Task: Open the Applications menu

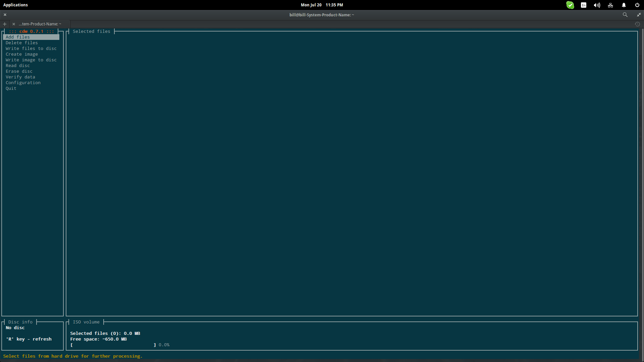Action: pos(15,5)
